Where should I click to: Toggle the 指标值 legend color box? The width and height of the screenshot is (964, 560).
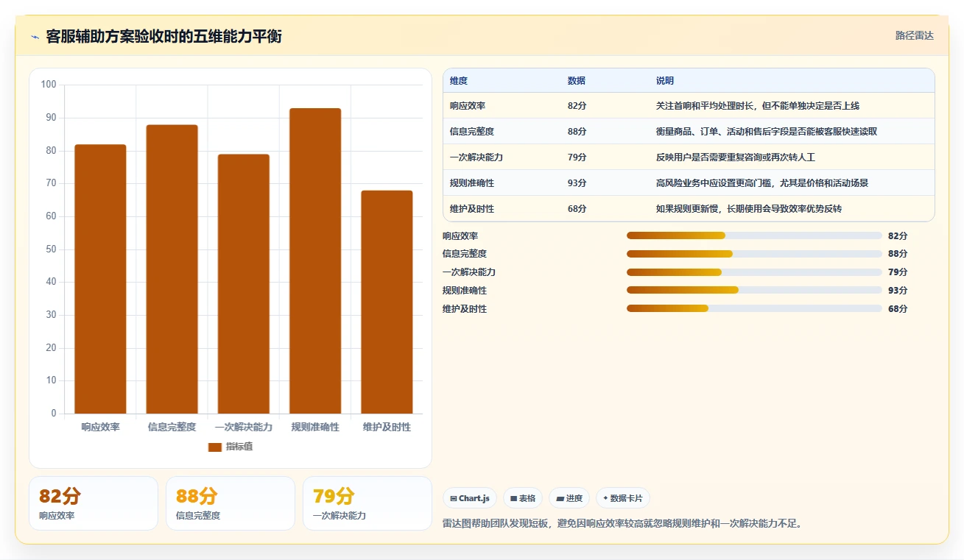(x=215, y=447)
